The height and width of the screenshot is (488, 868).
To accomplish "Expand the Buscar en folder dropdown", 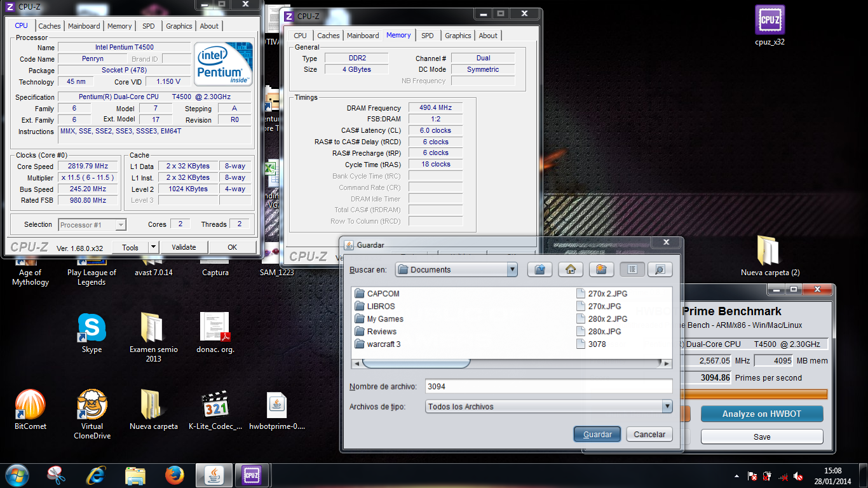I will pyautogui.click(x=512, y=269).
